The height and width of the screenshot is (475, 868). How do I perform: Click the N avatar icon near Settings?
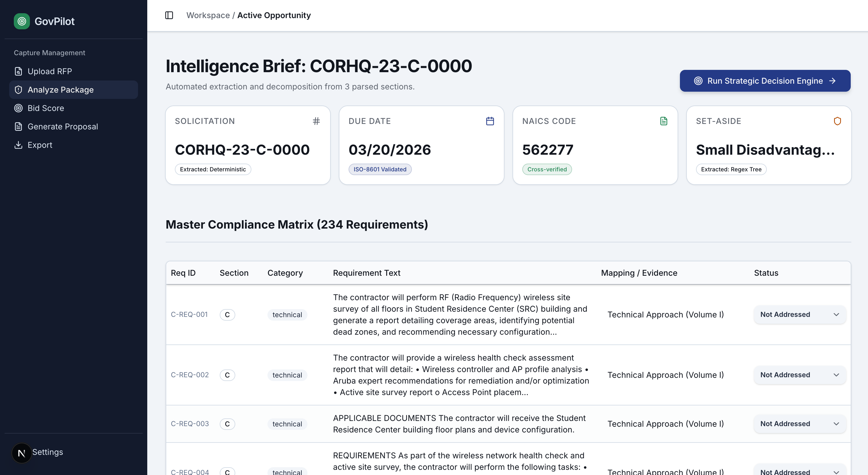22,453
